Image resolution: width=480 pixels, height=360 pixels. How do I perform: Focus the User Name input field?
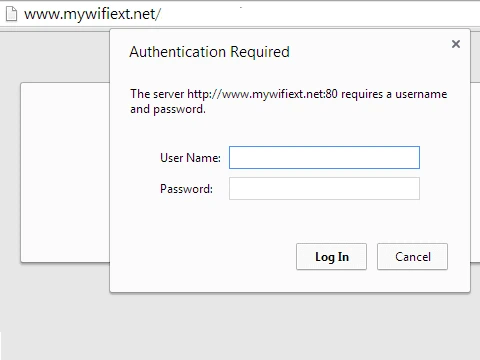point(324,157)
